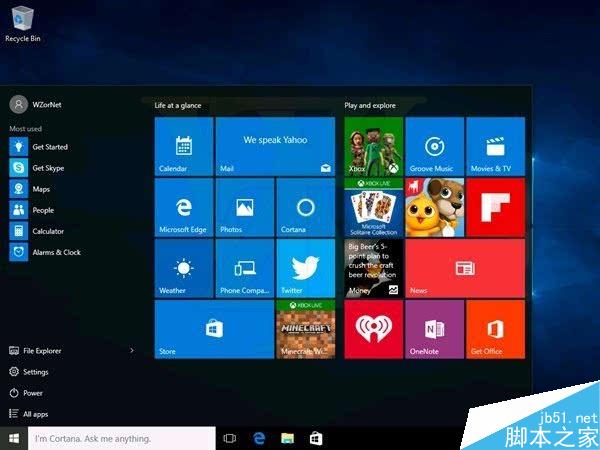Open the Groove Music tile

point(435,147)
